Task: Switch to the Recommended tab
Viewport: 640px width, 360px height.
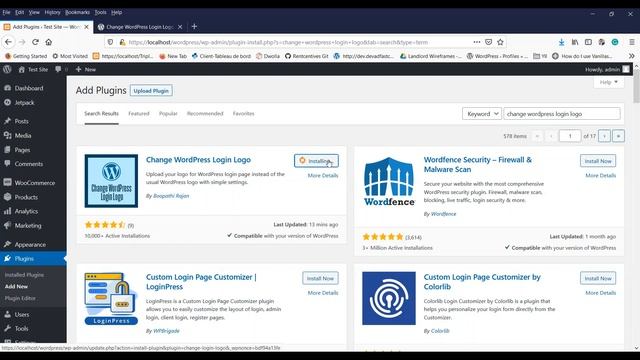Action: (205, 113)
